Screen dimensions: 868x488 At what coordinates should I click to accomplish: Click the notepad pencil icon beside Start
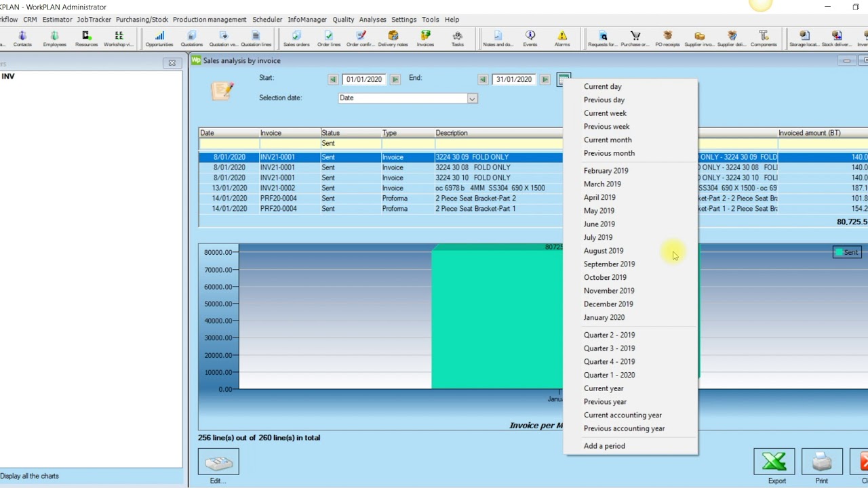click(222, 91)
